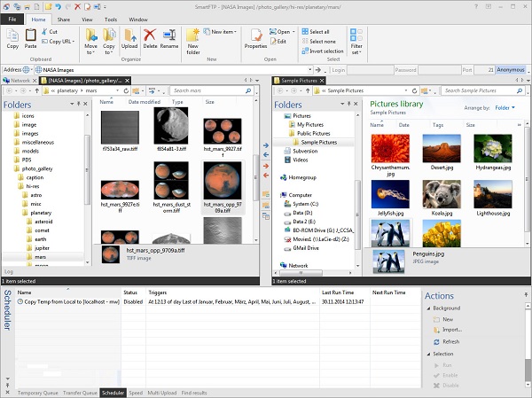Click the Rename icon in the ribbon
The image size is (532, 398).
169,37
